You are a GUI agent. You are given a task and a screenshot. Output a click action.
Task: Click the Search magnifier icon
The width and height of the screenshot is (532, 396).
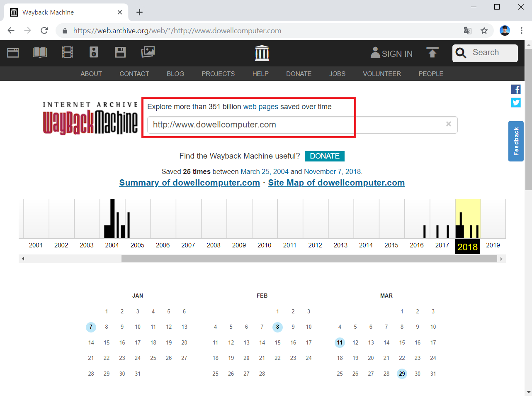point(461,53)
